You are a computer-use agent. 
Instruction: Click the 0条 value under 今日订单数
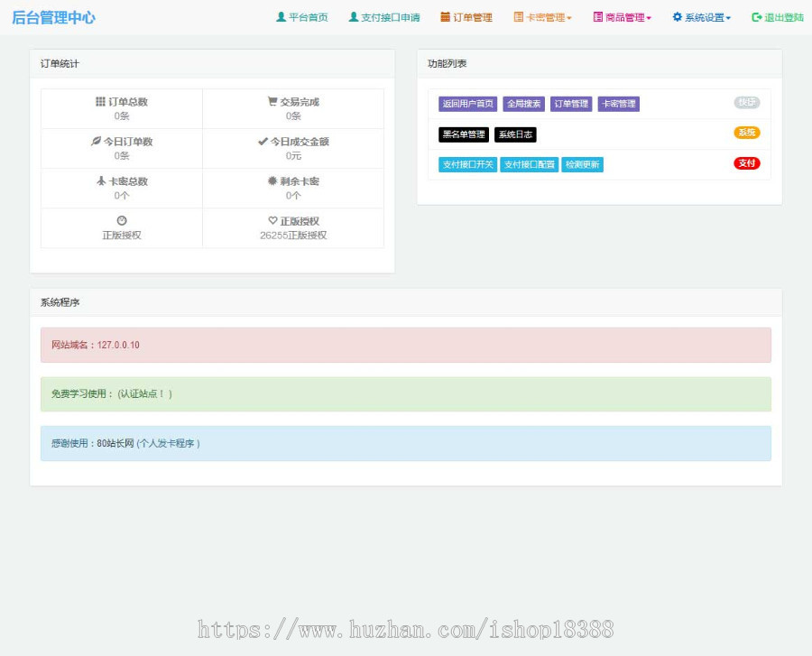coord(122,155)
